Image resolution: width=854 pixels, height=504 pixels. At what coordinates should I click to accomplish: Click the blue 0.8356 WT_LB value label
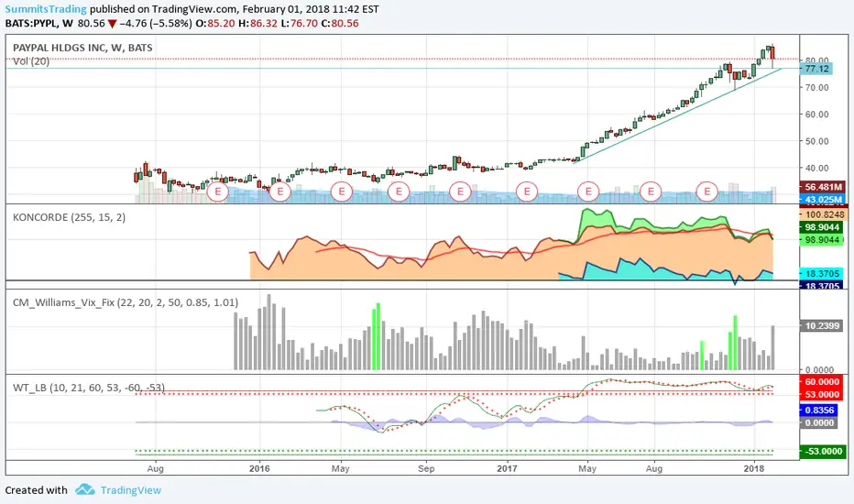(818, 410)
